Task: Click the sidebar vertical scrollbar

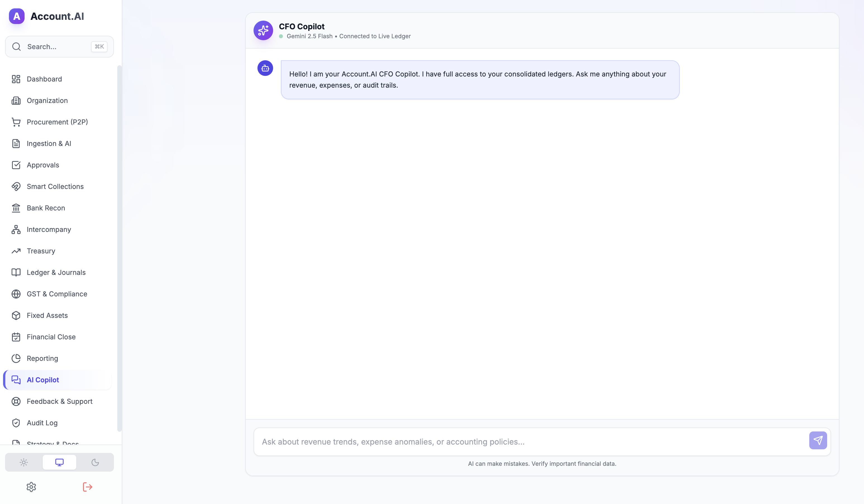Action: 119,247
